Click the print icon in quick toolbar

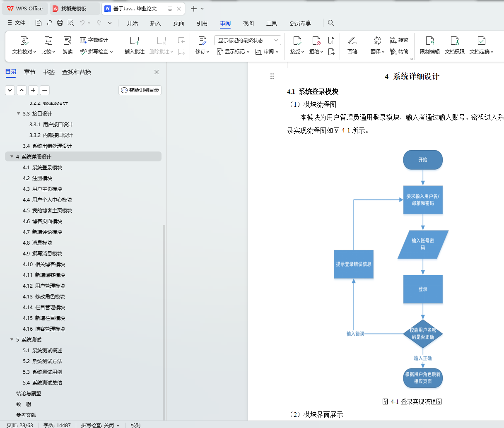pos(60,23)
